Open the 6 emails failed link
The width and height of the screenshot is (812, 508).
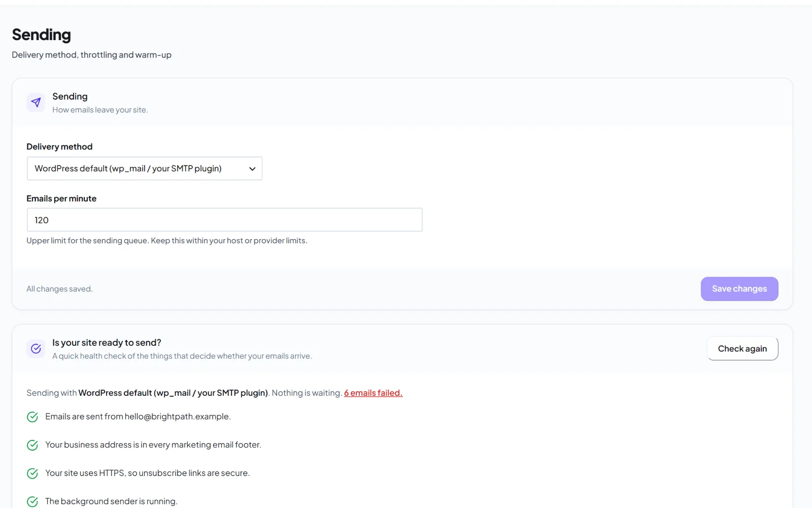[373, 393]
